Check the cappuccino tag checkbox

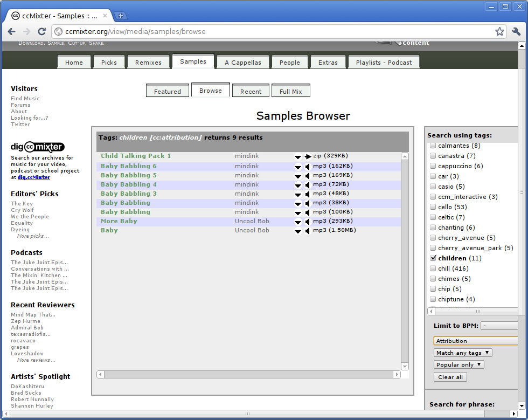pyautogui.click(x=433, y=166)
